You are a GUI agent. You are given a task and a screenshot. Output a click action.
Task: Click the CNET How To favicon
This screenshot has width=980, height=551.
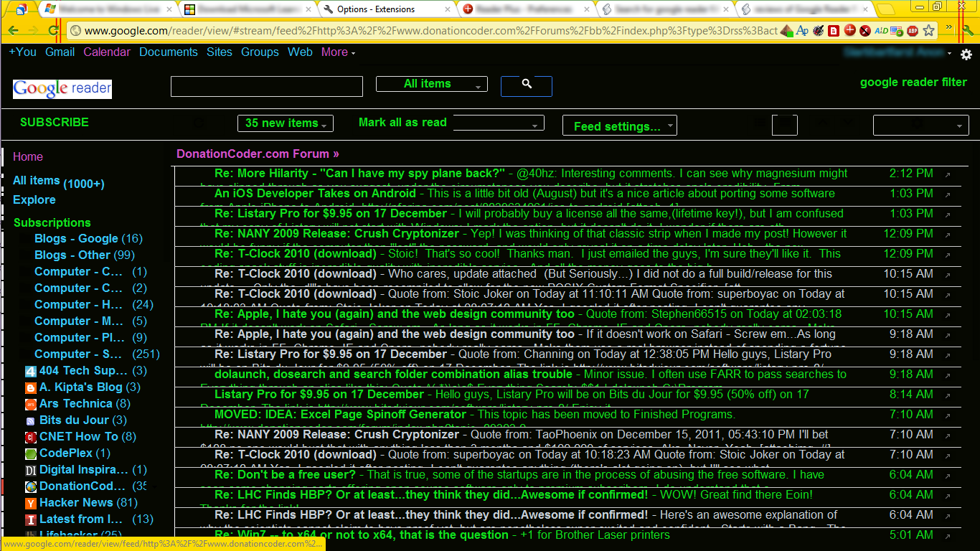coord(30,438)
